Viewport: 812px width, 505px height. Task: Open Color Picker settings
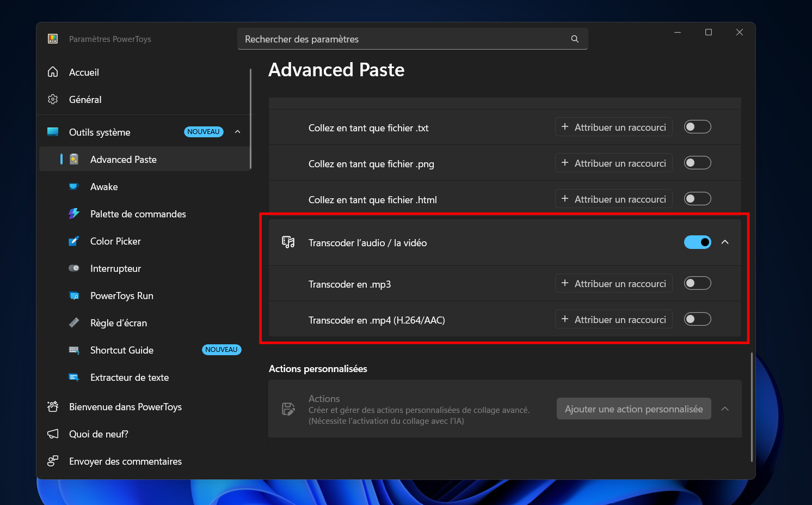tap(144, 241)
